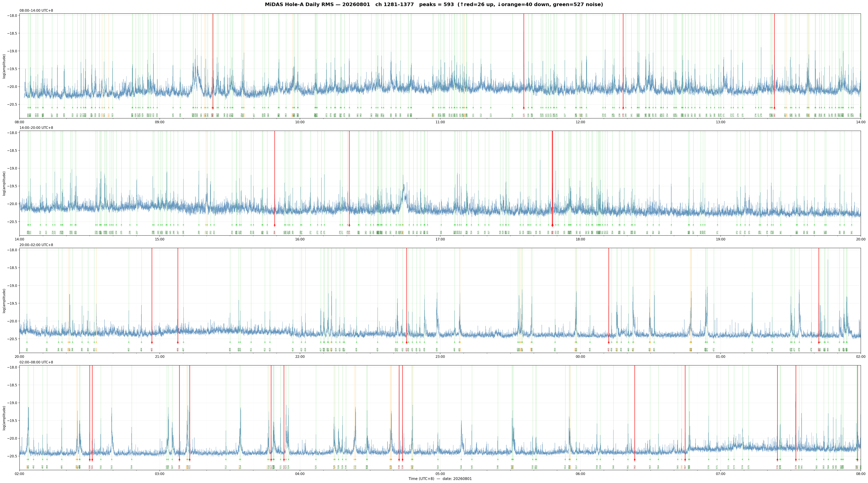
Task: Select the 16:00 time tick label
Action: tap(300, 239)
